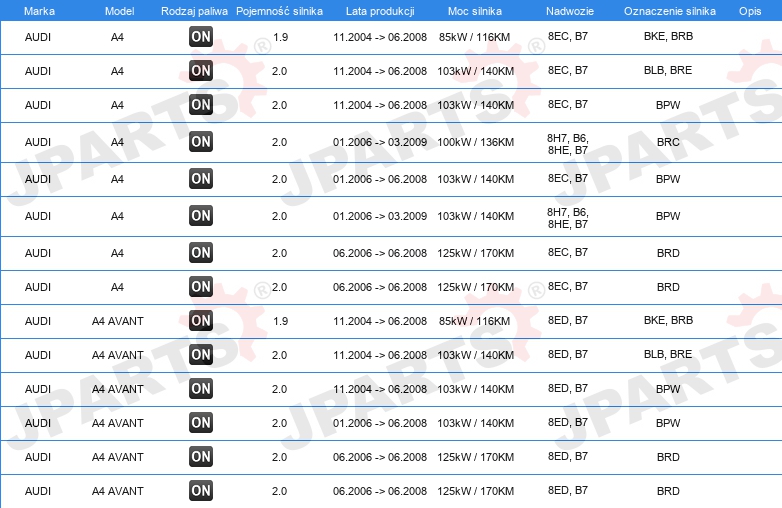
Task: Select the Rodzaj paliwa column header
Action: coord(195,11)
